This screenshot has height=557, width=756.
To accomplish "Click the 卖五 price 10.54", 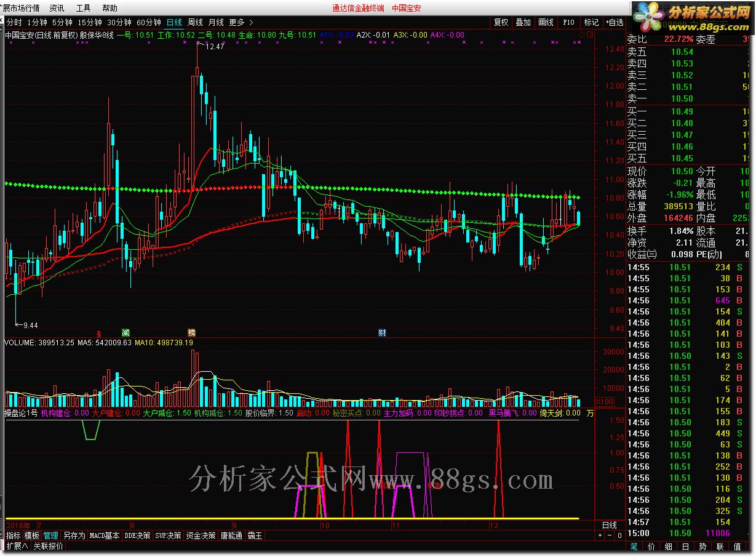I will click(682, 52).
